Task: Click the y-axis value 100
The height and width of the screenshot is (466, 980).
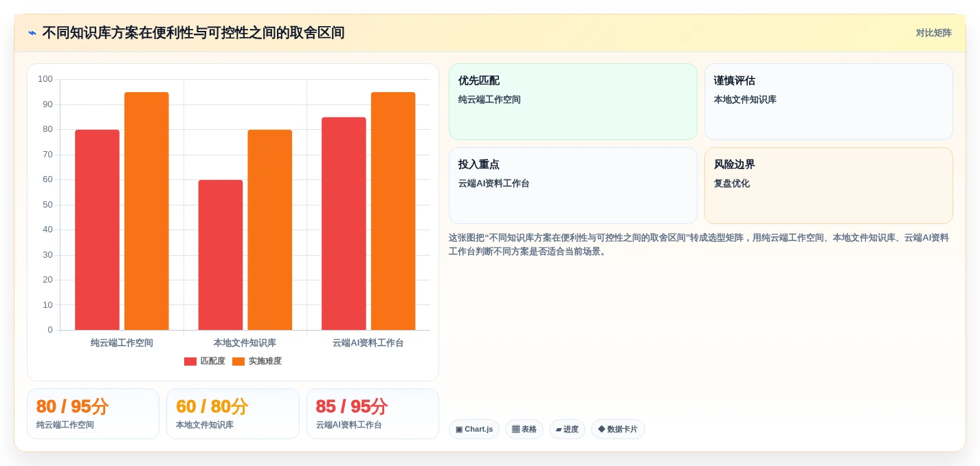Action: (45, 79)
